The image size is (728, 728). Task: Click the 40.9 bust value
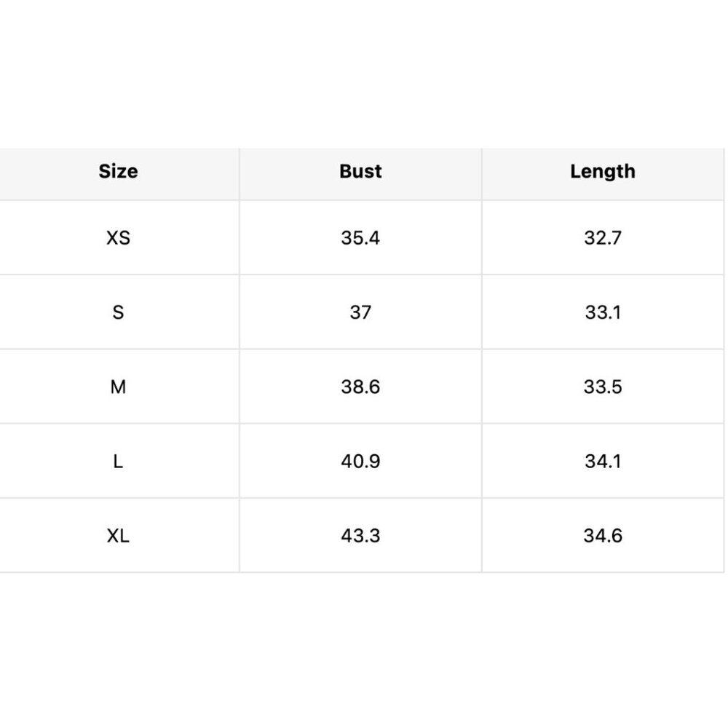pos(360,462)
